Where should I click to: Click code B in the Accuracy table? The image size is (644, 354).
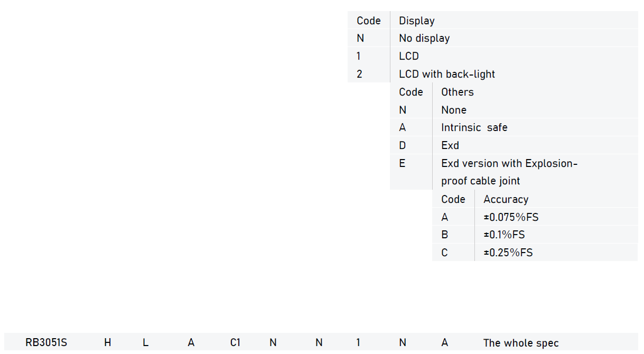click(445, 235)
